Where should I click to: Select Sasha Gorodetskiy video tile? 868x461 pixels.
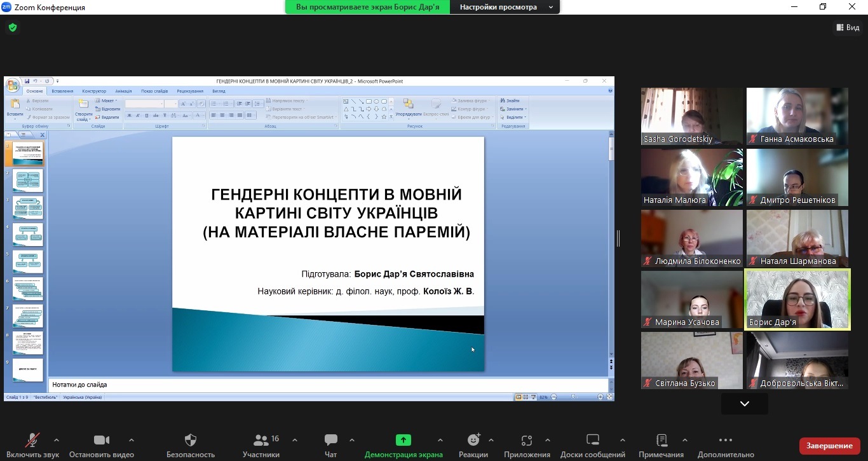(x=692, y=116)
